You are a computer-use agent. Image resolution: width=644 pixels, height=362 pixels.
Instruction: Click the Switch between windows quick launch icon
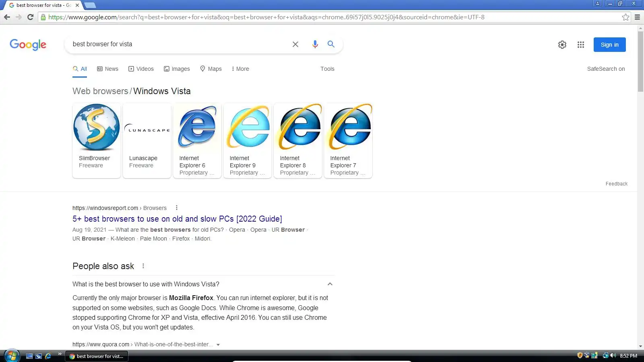[39, 356]
